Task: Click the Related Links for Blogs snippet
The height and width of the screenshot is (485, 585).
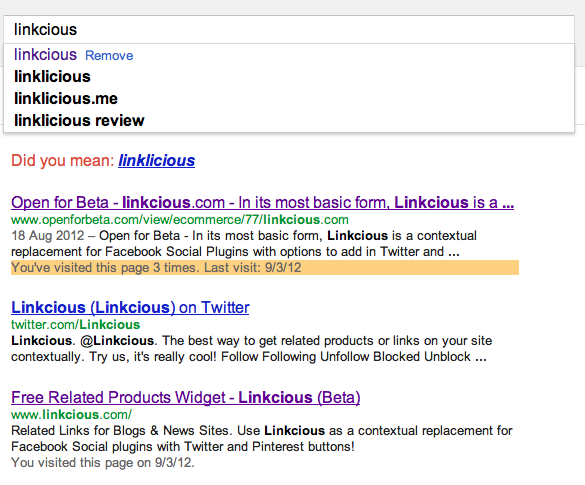Action: tap(262, 438)
